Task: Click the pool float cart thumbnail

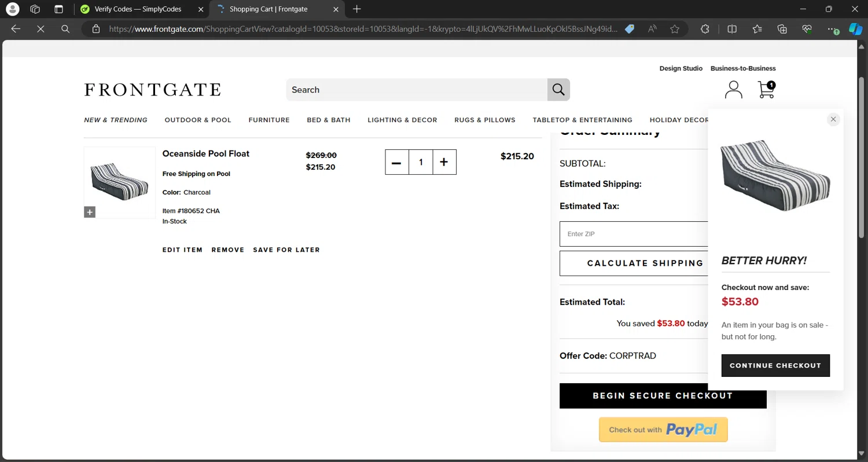Action: (120, 182)
